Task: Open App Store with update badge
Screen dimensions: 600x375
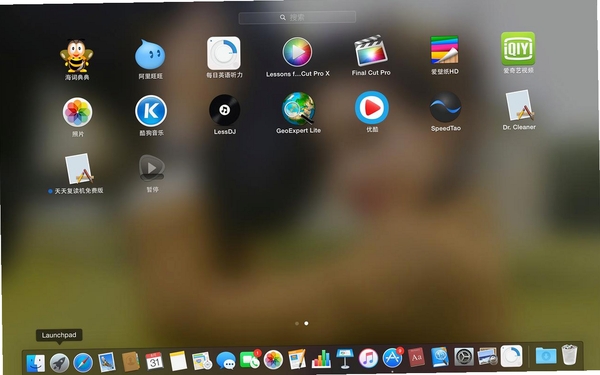Action: (x=393, y=358)
